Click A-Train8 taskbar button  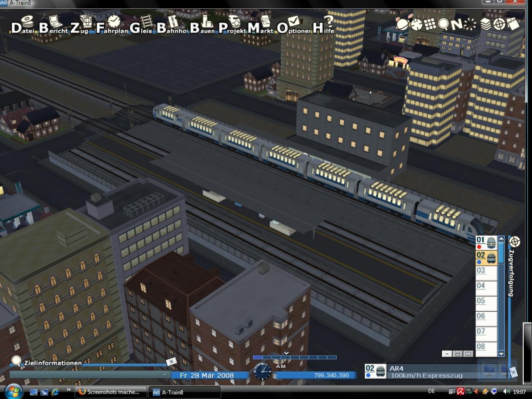pos(185,392)
